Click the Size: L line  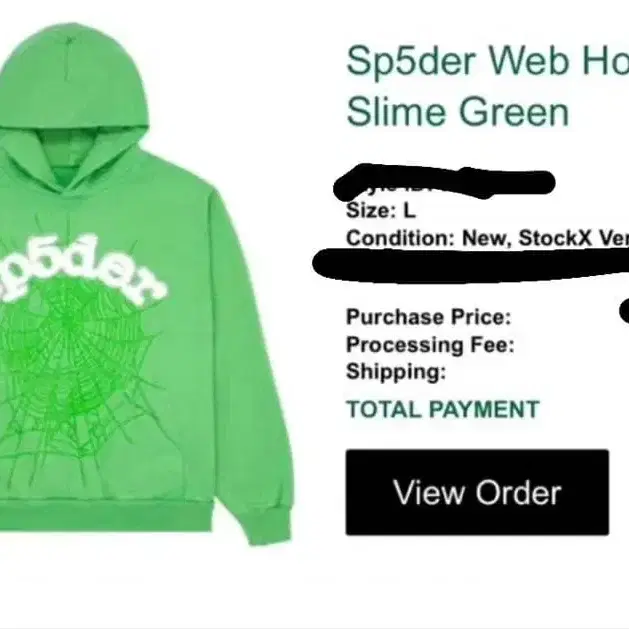381,210
